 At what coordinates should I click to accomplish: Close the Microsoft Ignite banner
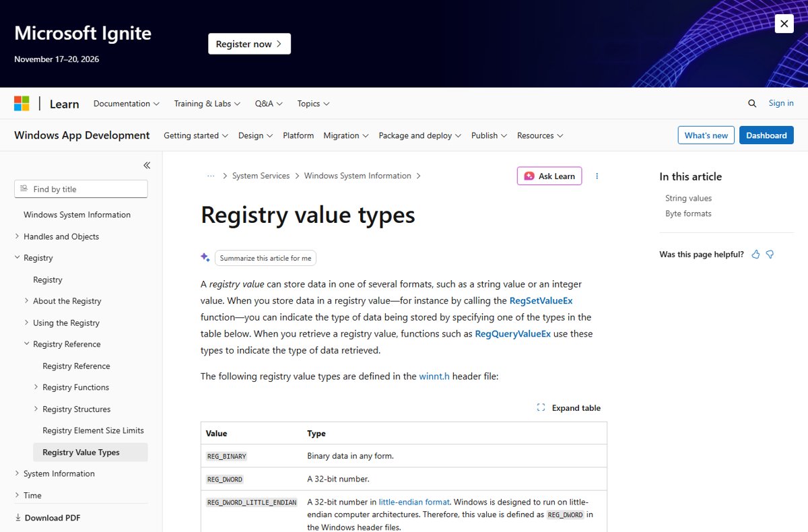(x=784, y=24)
